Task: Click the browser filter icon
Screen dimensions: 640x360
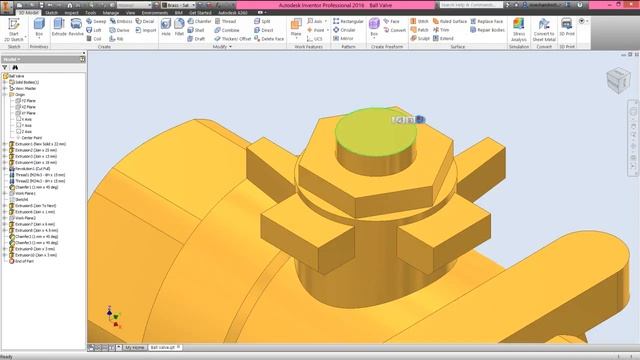Action: point(5,67)
